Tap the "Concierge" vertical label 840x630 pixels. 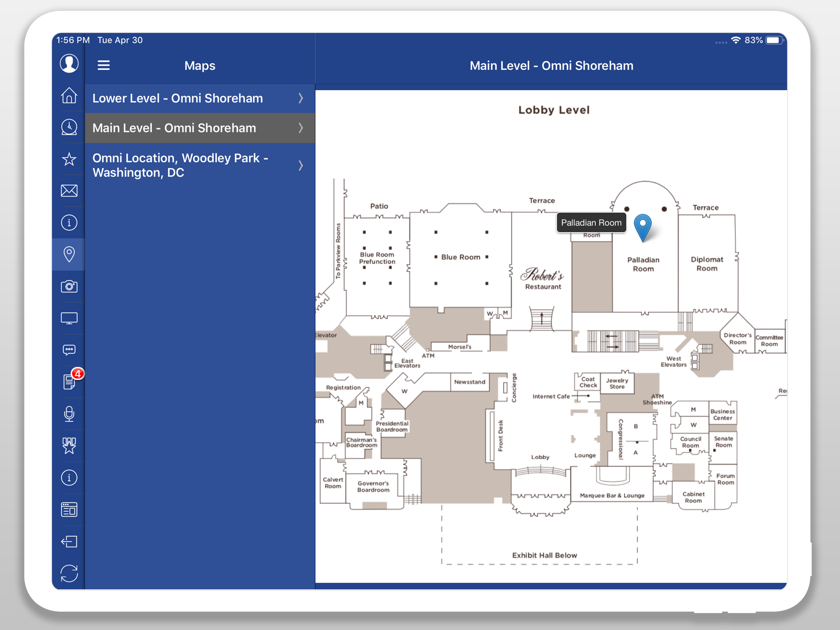pyautogui.click(x=514, y=388)
